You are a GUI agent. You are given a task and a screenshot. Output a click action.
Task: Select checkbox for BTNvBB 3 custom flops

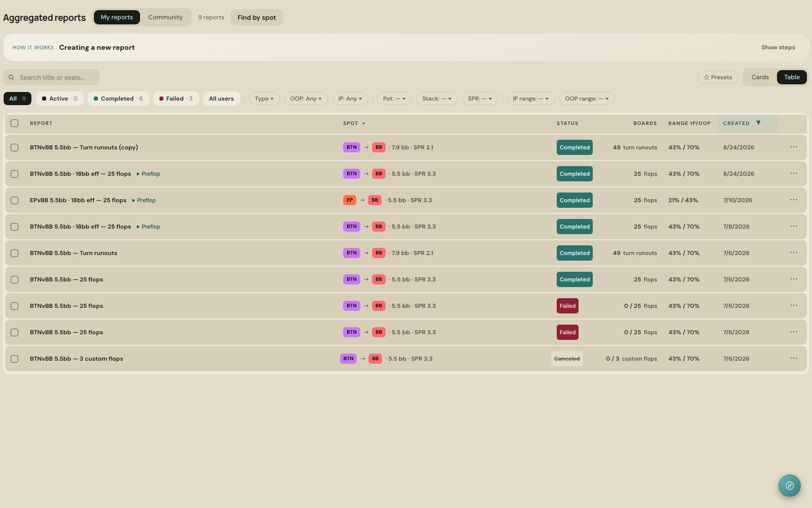pos(15,359)
